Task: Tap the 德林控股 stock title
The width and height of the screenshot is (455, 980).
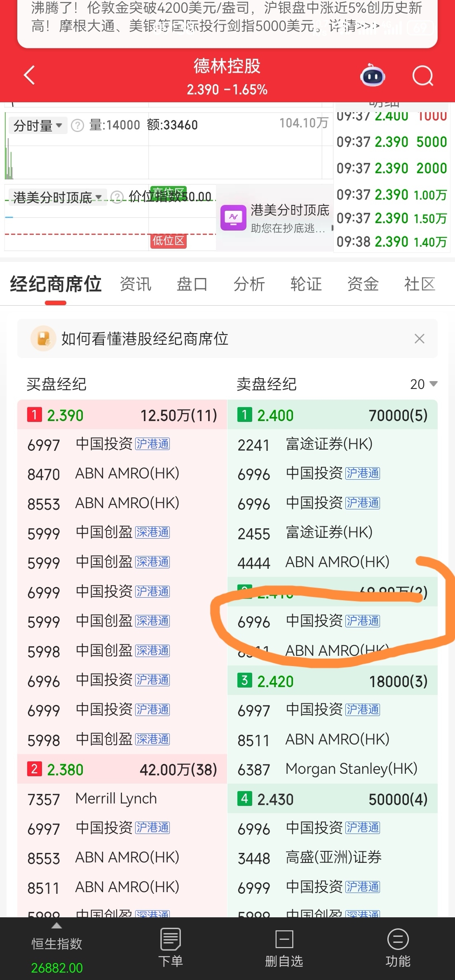Action: [x=227, y=66]
